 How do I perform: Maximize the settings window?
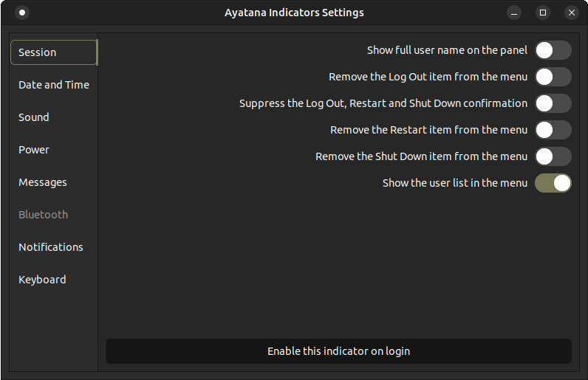click(543, 13)
